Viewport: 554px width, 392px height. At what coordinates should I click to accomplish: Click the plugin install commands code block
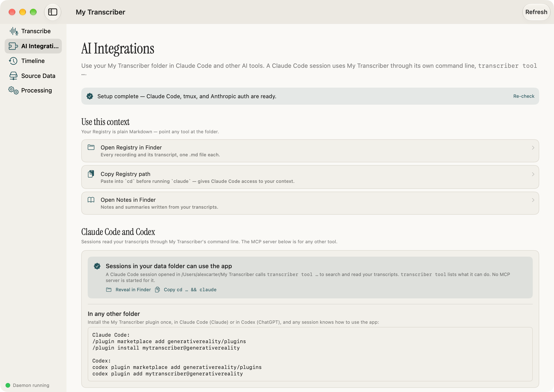pos(310,354)
